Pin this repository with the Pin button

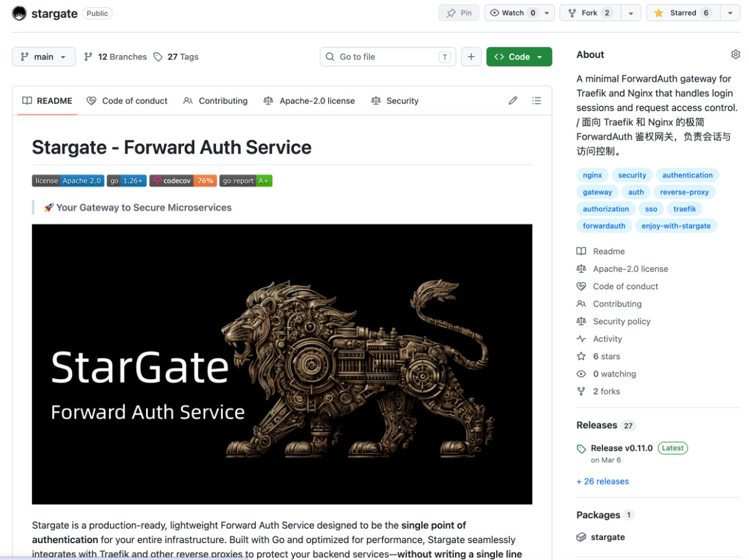coord(459,13)
